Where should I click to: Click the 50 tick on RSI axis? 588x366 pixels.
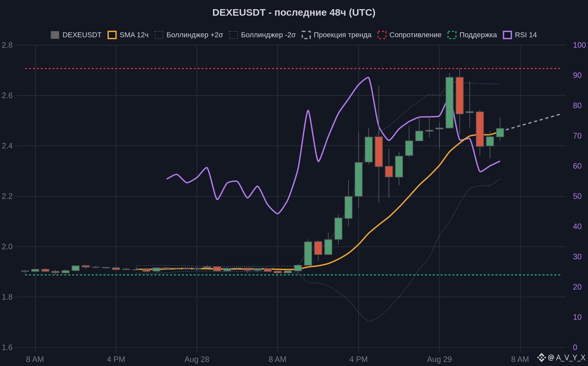[x=577, y=196]
